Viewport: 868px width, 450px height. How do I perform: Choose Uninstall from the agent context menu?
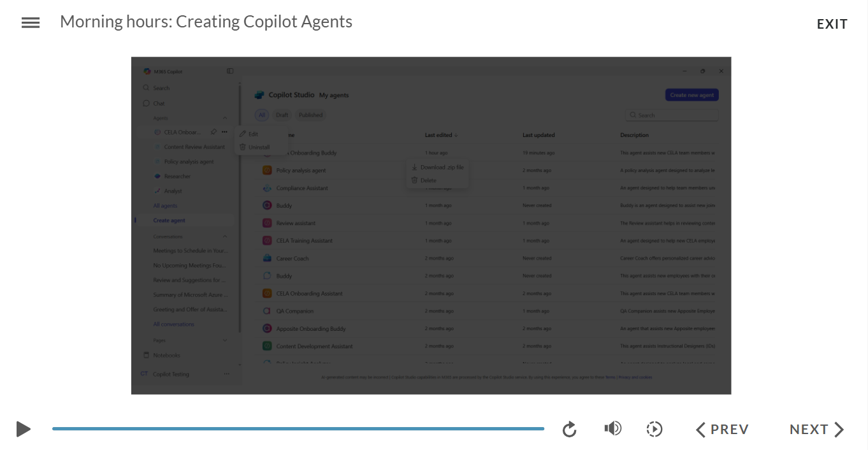coord(254,147)
